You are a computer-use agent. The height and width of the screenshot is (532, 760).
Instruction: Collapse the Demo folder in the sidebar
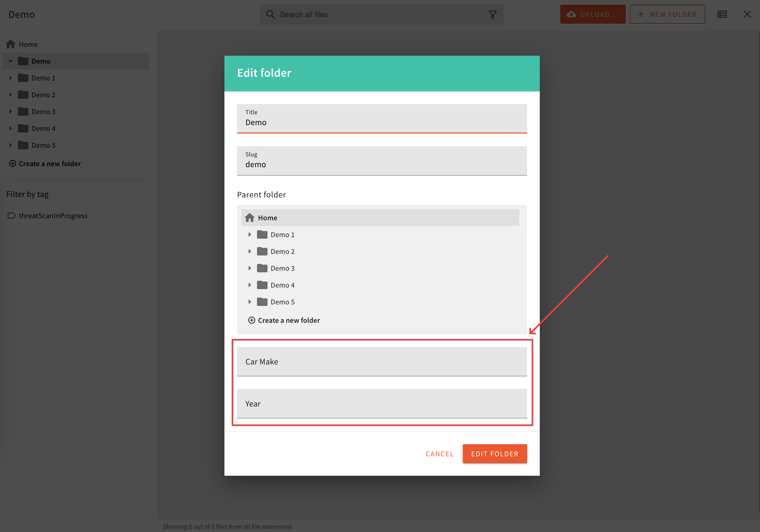coord(10,61)
